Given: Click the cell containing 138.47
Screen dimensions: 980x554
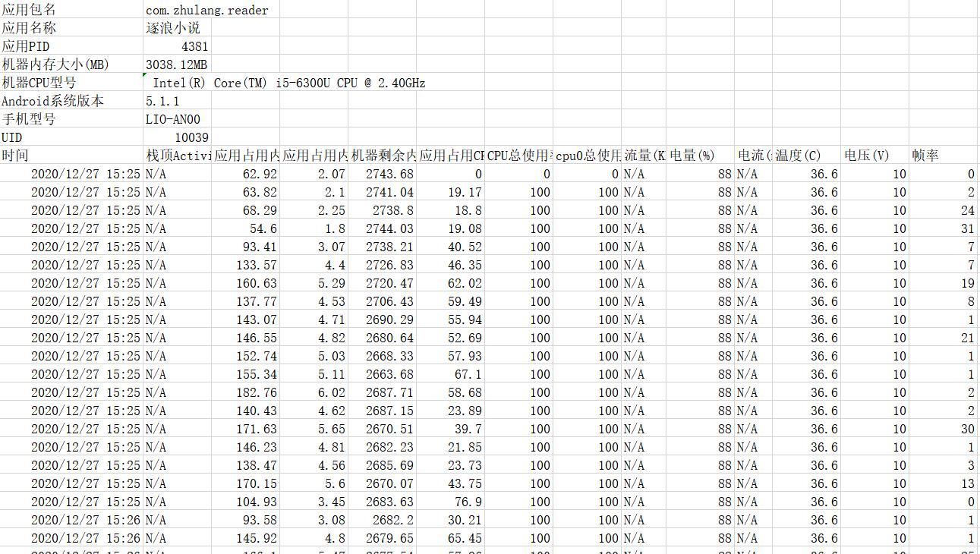Looking at the screenshot, I should tap(246, 465).
